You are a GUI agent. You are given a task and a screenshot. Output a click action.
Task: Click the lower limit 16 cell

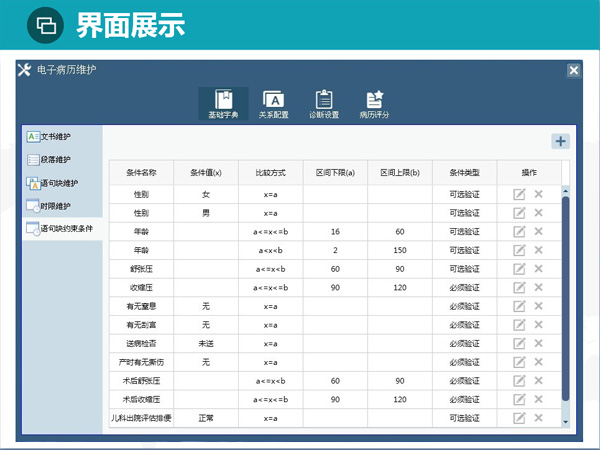335,232
